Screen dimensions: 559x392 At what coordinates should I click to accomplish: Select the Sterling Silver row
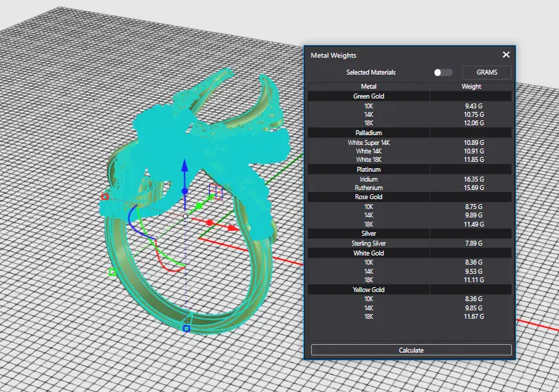point(368,244)
